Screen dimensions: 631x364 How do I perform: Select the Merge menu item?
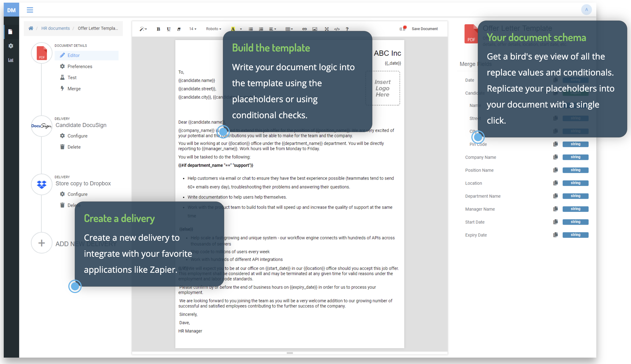coord(74,89)
